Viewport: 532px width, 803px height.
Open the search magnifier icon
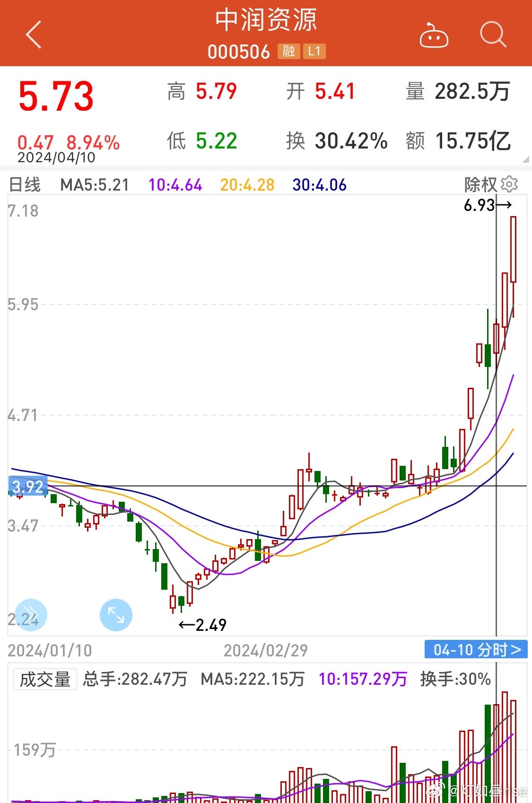pyautogui.click(x=493, y=35)
